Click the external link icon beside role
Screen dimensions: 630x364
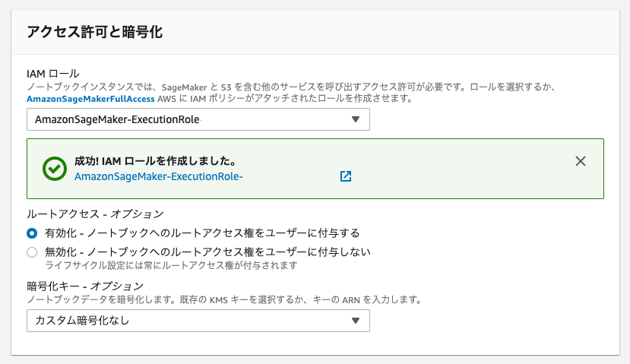[x=346, y=176]
